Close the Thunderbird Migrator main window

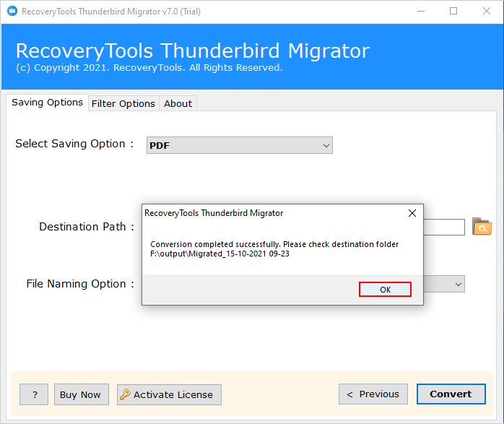[x=487, y=12]
